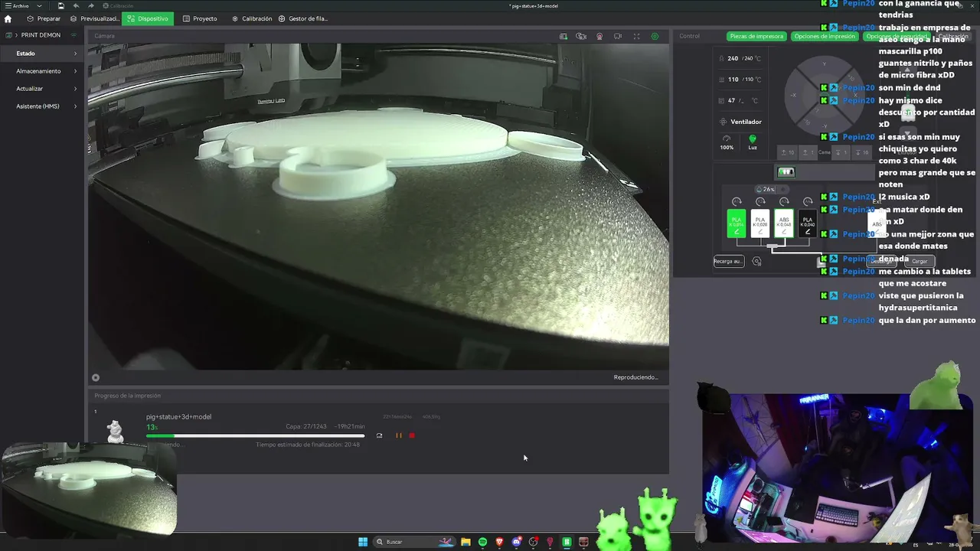
Task: Click the 100% print speed gauge
Action: tap(727, 142)
